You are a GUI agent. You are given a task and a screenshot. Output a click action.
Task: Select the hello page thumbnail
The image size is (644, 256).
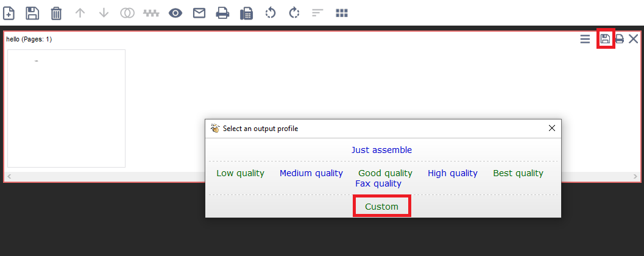point(66,108)
